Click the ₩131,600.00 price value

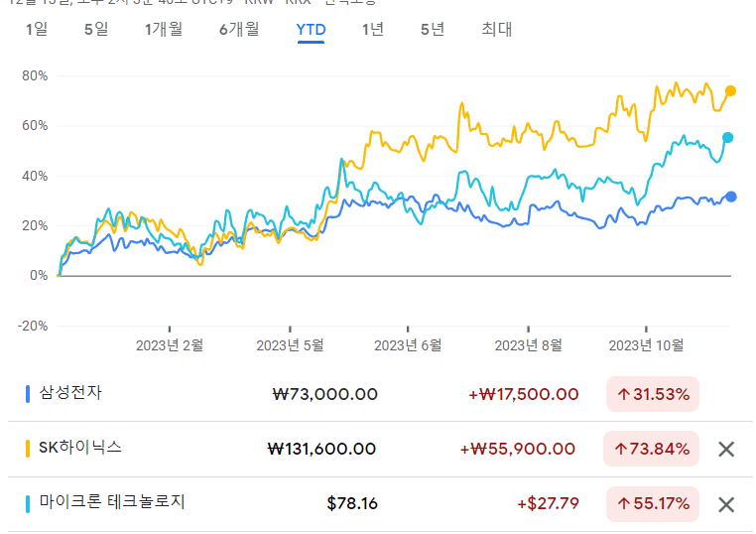(x=321, y=449)
